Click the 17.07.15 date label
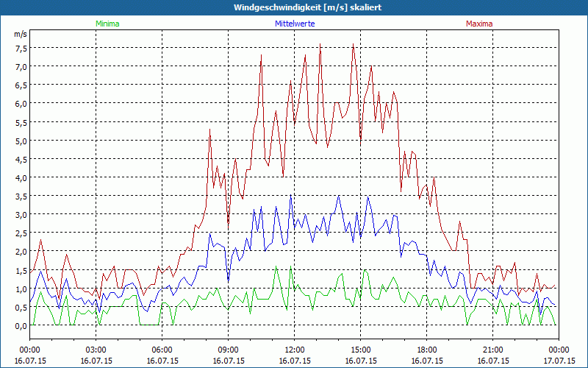Screen dimensions: 588x368 [559, 361]
